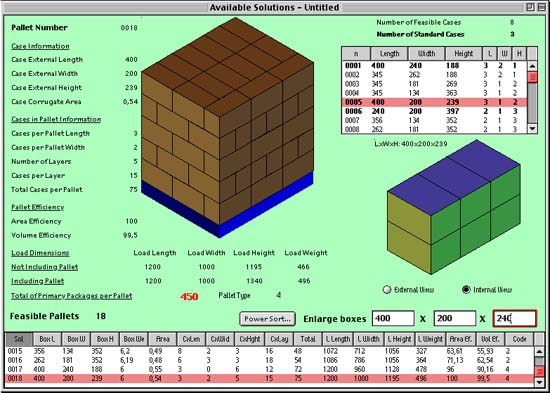Select case row 0001 in cases list
Image resolution: width=550 pixels, height=393 pixels.
(x=434, y=66)
